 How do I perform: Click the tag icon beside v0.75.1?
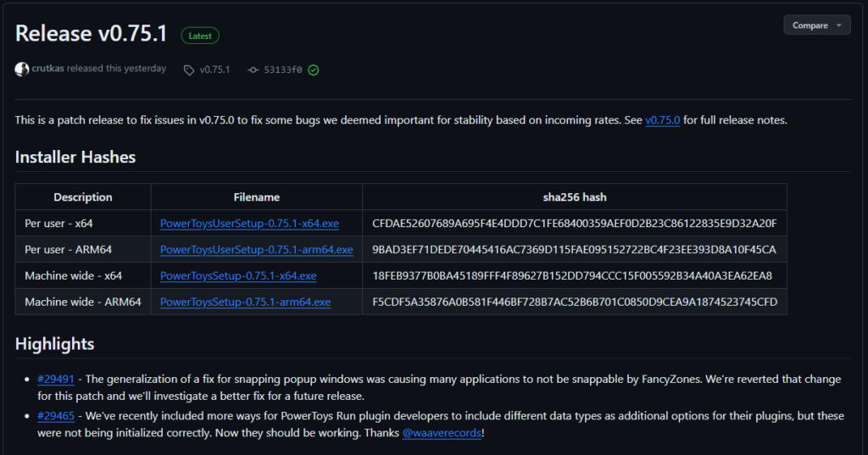coord(189,69)
